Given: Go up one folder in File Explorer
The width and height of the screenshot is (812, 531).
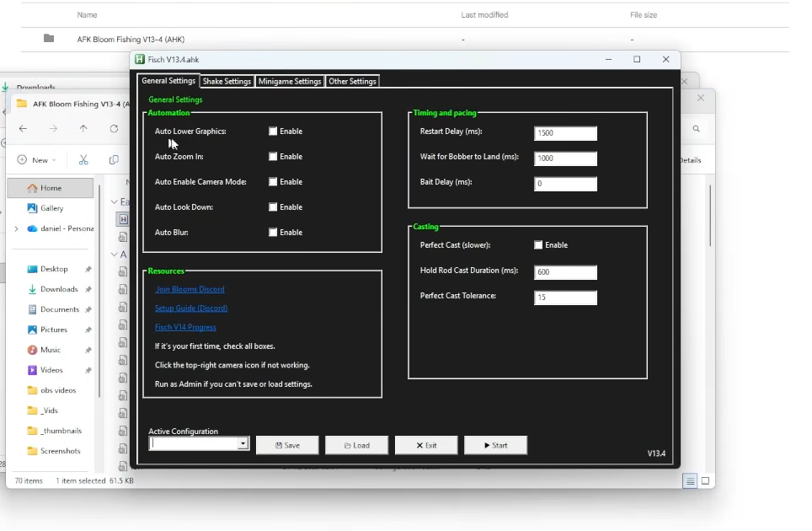Looking at the screenshot, I should [x=83, y=128].
